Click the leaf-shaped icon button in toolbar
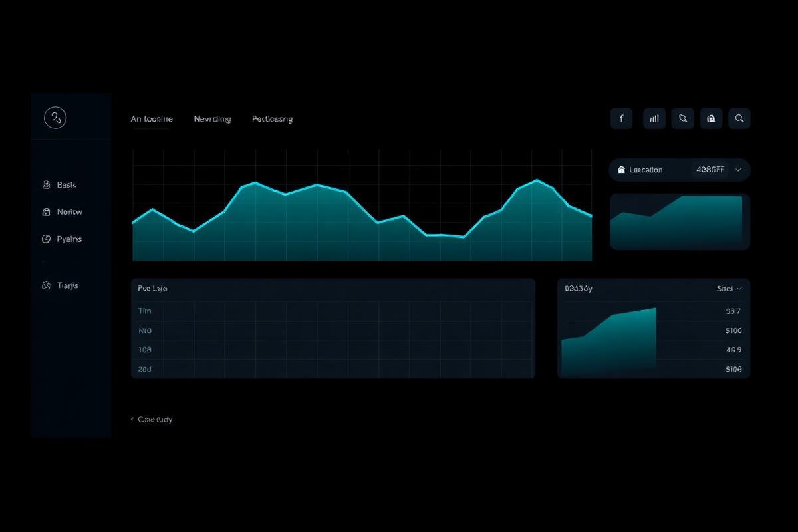The height and width of the screenshot is (532, 798). click(x=683, y=118)
